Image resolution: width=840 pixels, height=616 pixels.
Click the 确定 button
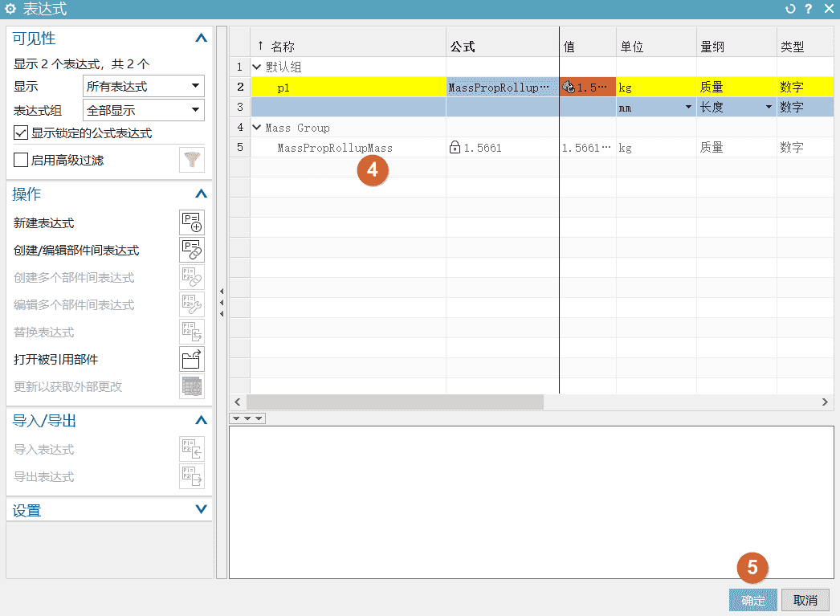752,601
